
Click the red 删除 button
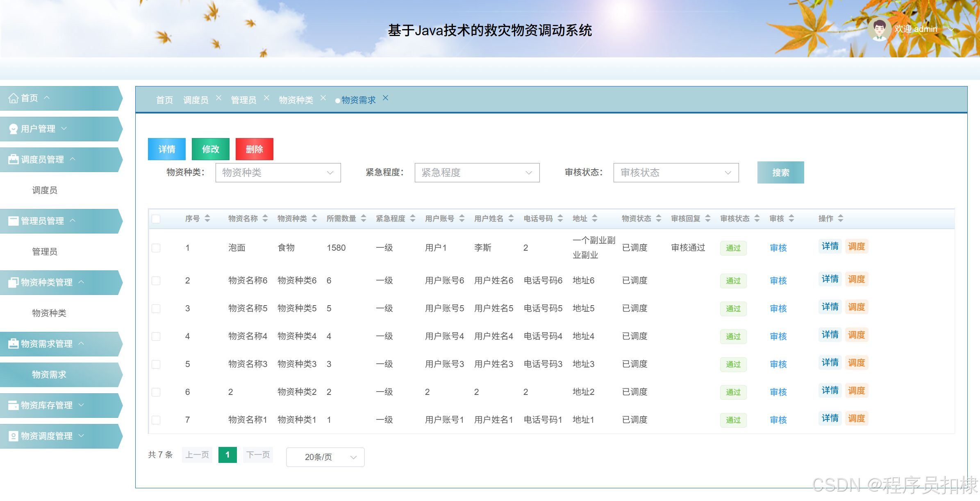[254, 149]
